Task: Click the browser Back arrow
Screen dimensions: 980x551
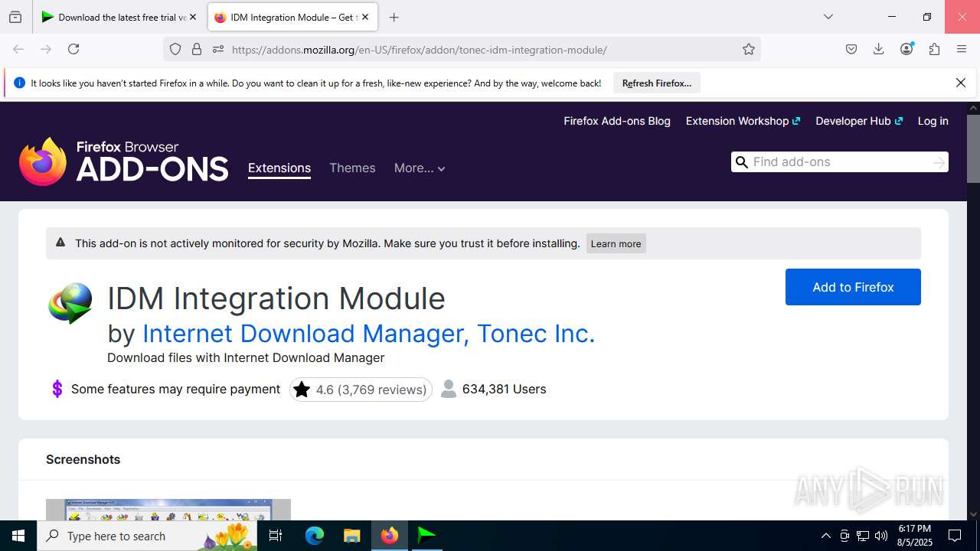Action: [18, 49]
